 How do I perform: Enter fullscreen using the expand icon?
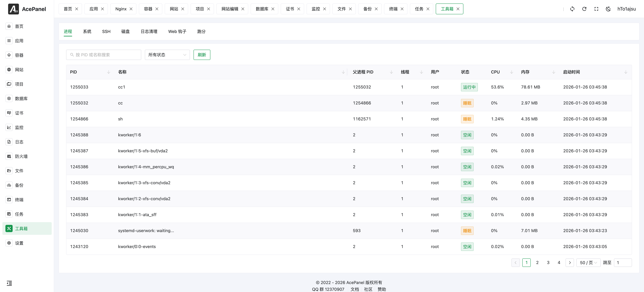tap(596, 9)
